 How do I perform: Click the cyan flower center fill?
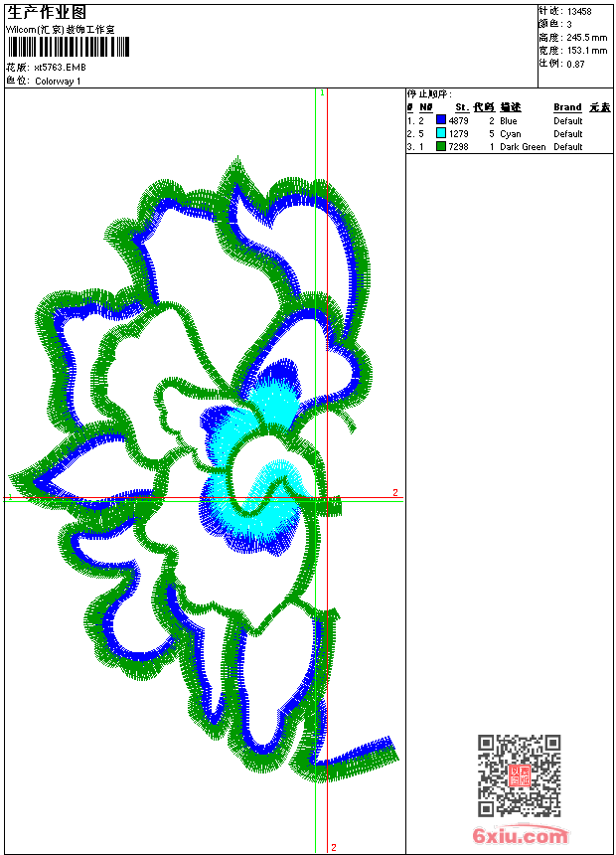point(272,404)
